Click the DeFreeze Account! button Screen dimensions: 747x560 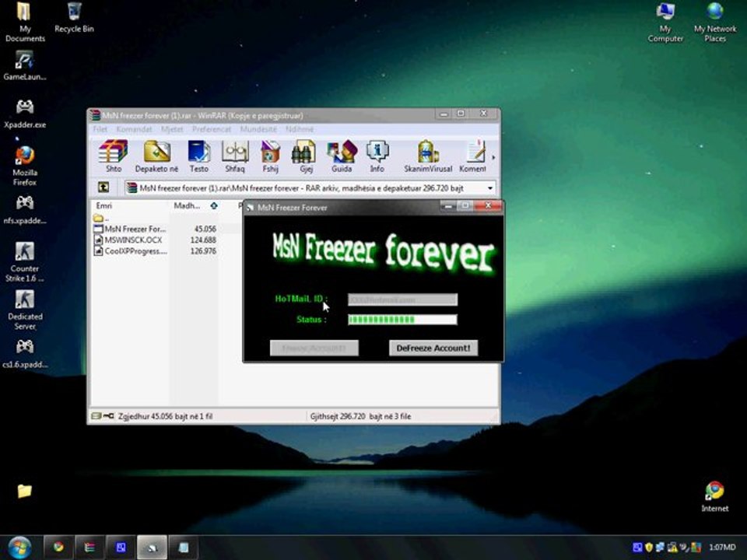[x=433, y=348]
